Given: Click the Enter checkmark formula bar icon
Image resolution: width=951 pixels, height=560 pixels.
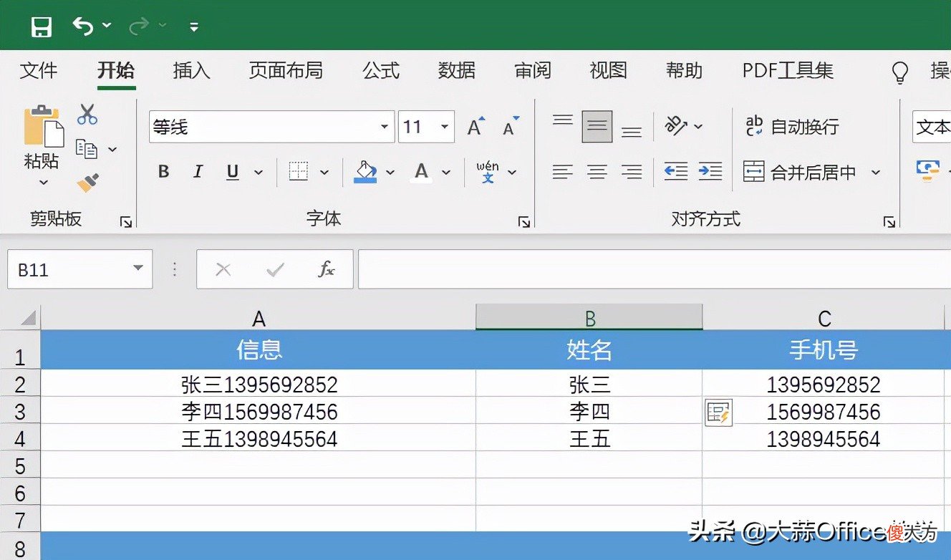Looking at the screenshot, I should pyautogui.click(x=275, y=269).
